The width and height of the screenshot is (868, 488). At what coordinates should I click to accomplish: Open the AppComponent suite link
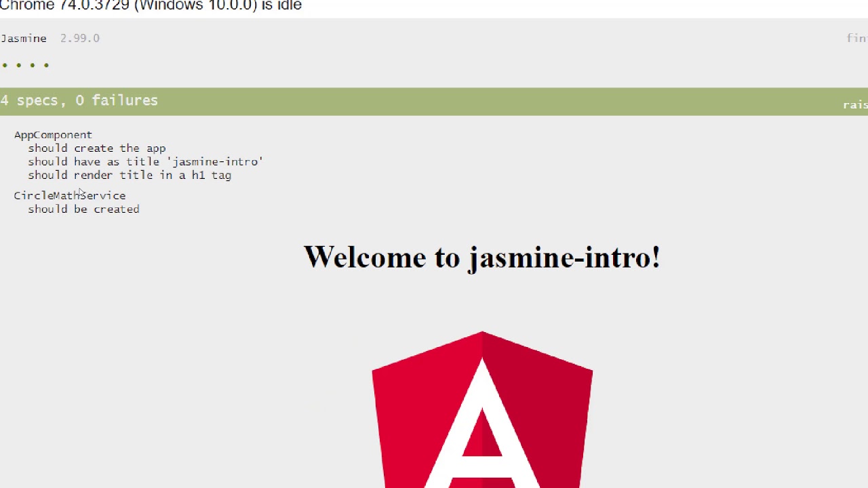pyautogui.click(x=53, y=135)
